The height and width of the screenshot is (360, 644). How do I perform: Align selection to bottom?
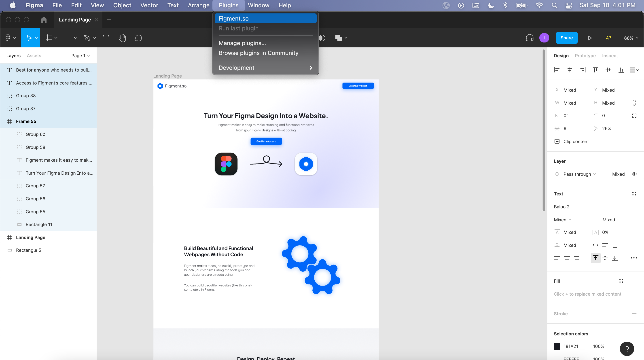point(621,70)
